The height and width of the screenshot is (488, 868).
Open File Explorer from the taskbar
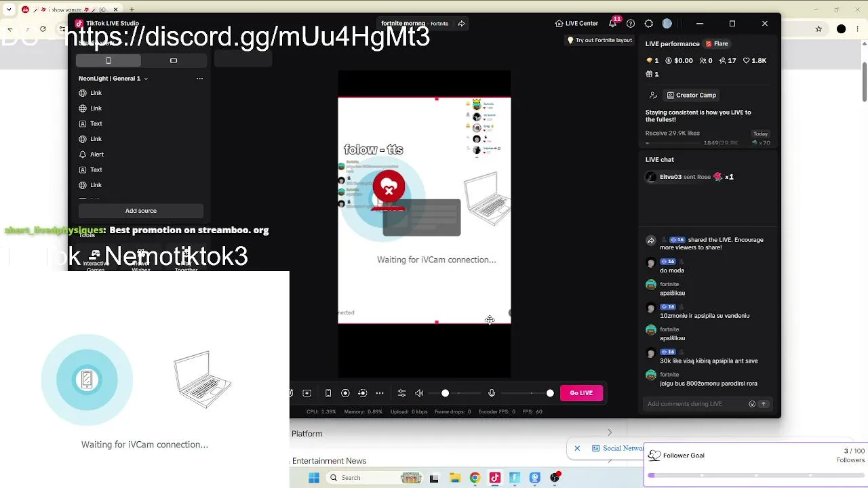pyautogui.click(x=454, y=478)
